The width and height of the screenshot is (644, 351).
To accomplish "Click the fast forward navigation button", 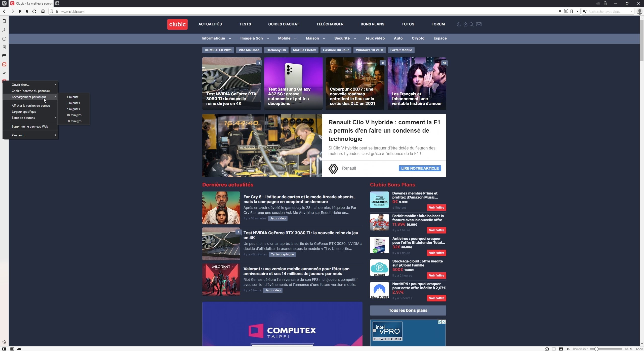I will pos(27,11).
